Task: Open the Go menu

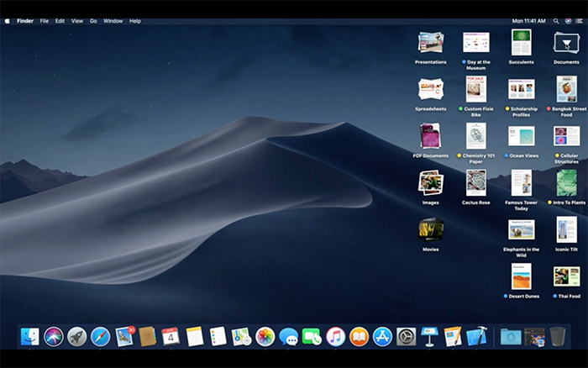Action: (x=93, y=20)
